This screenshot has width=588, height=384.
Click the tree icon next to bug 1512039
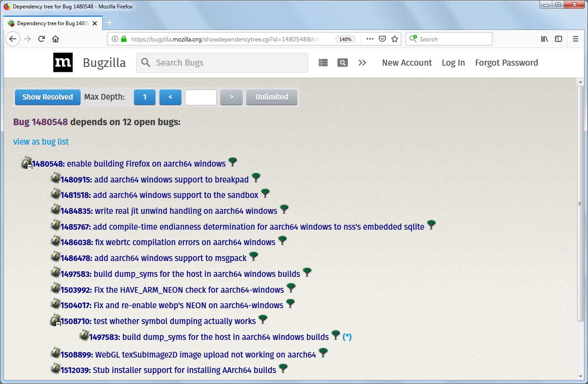click(x=283, y=369)
